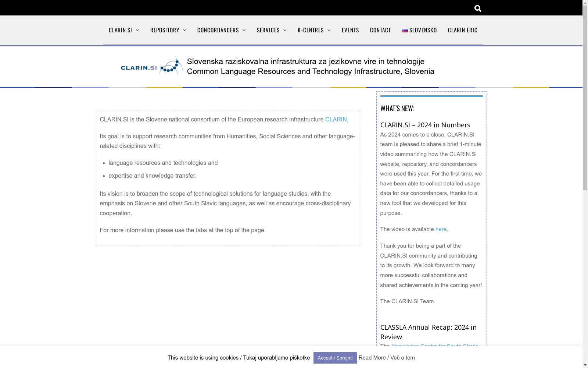Click 'expertise and knowledge transfer.' bullet
Screen dimensions: 588x368
point(153,176)
